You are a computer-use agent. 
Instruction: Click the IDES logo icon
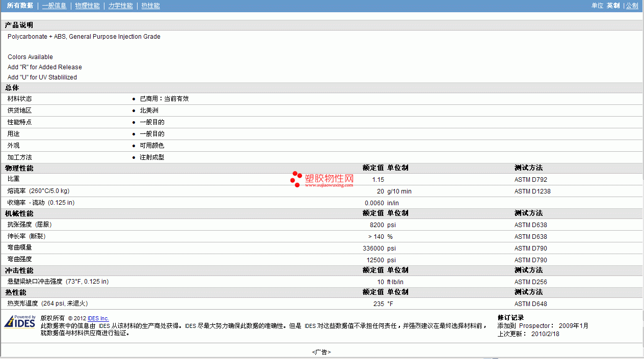tap(20, 322)
